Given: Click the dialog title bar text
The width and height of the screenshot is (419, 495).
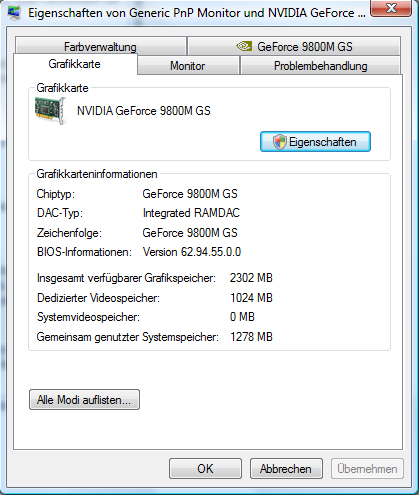Looking at the screenshot, I should (x=197, y=13).
